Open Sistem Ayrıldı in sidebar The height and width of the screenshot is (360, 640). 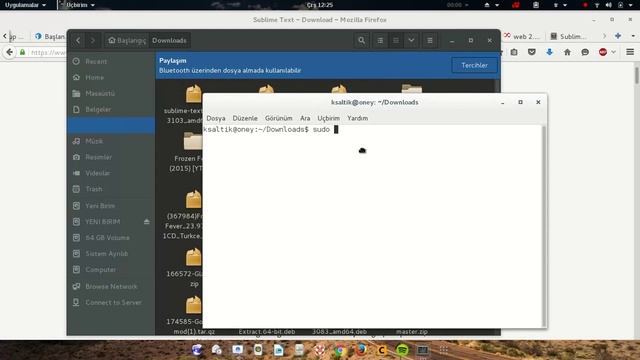111,253
